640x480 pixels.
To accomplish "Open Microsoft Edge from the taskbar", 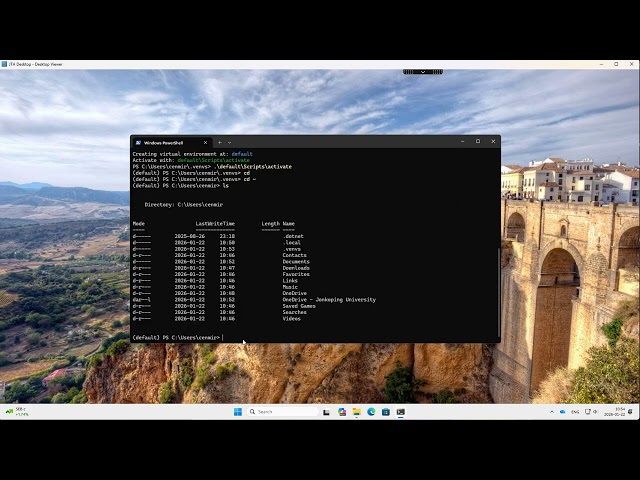I will 371,412.
